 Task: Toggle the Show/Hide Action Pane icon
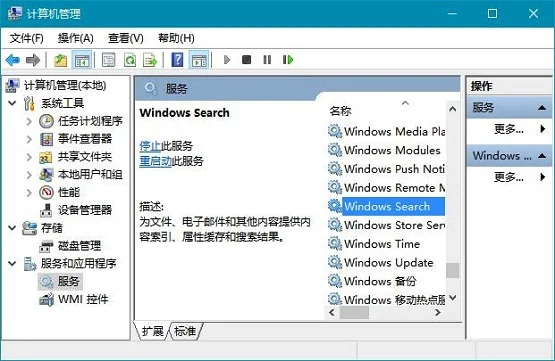click(x=199, y=60)
